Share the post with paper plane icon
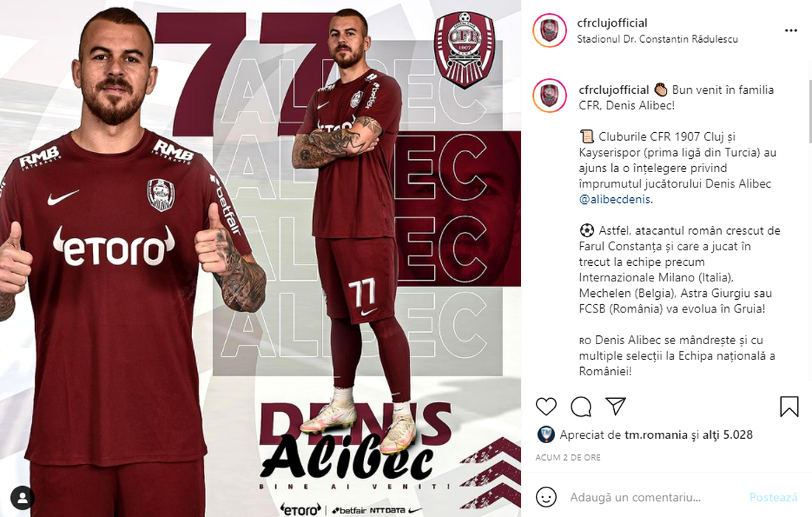 point(616,406)
